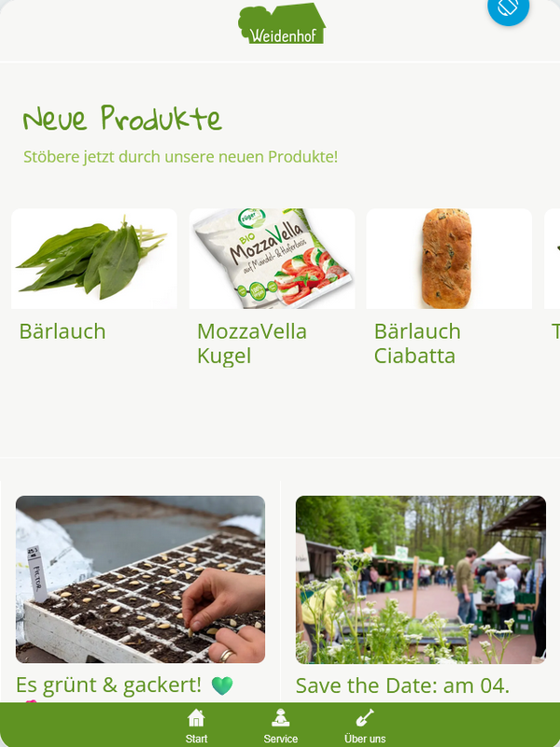
Task: View the outdoor market event photo
Action: click(x=421, y=580)
